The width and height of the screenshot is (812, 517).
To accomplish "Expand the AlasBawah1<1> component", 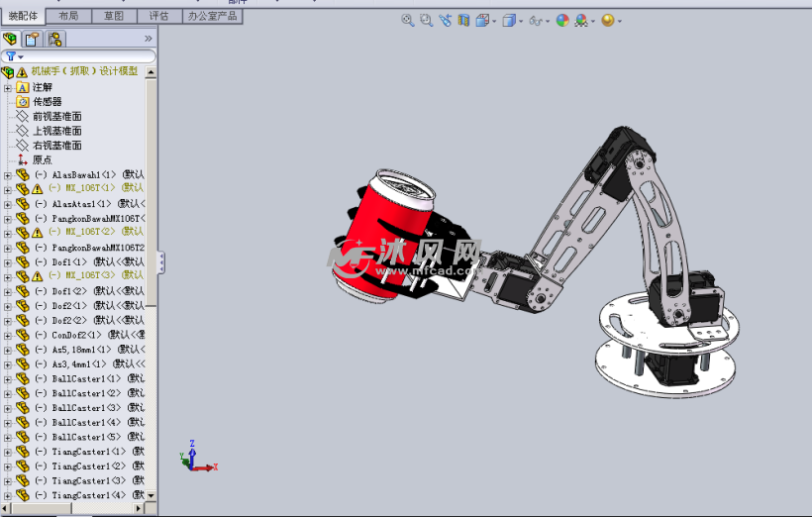I will point(7,175).
